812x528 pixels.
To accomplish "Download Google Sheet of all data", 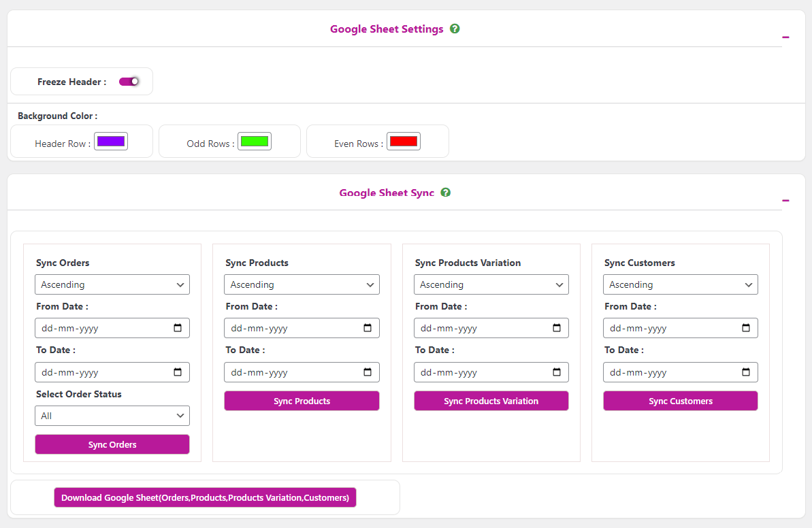I will (205, 497).
